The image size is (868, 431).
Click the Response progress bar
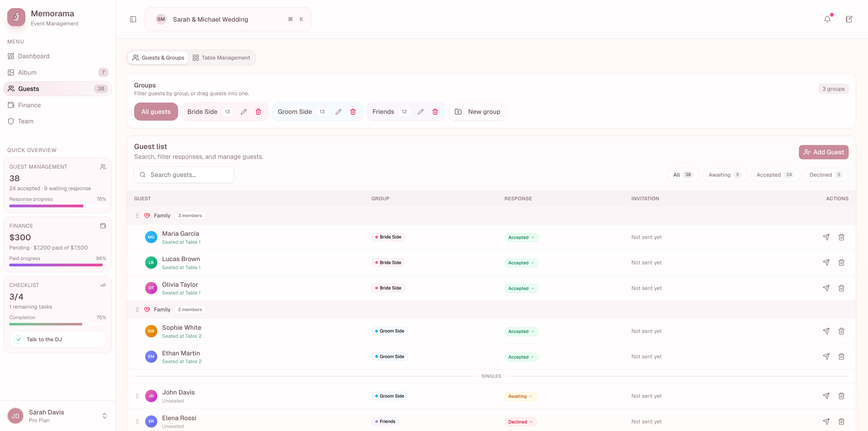(57, 206)
